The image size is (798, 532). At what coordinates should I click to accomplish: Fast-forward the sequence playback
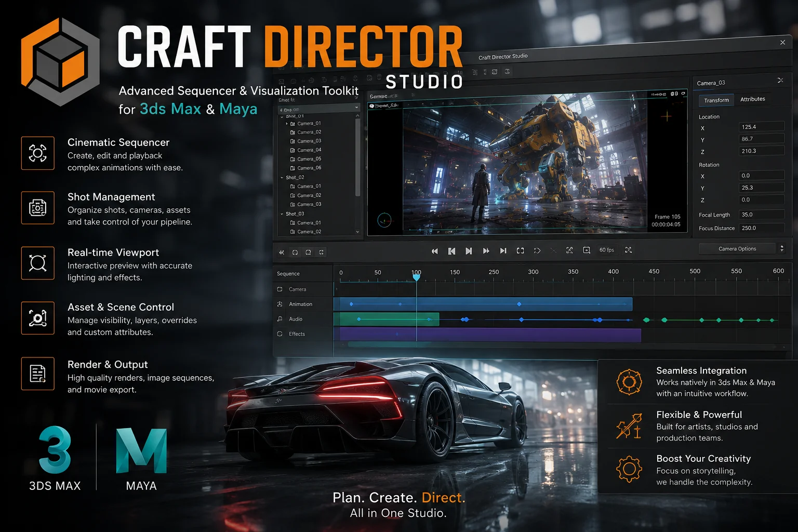pyautogui.click(x=486, y=251)
